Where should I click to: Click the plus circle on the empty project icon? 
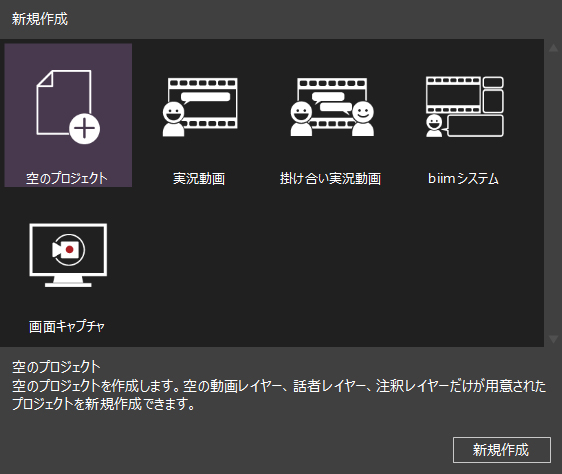click(85, 129)
